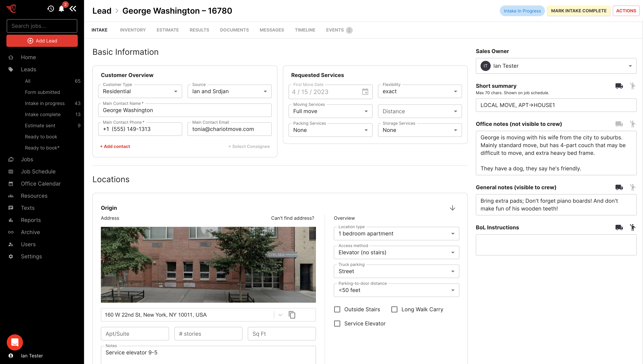Toggle truck icon beside Short summary
643x364 pixels.
pos(619,86)
